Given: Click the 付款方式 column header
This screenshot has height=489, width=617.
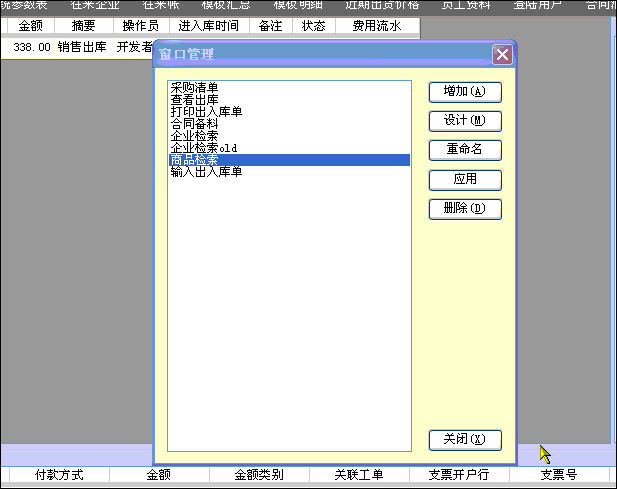Looking at the screenshot, I should [x=59, y=474].
